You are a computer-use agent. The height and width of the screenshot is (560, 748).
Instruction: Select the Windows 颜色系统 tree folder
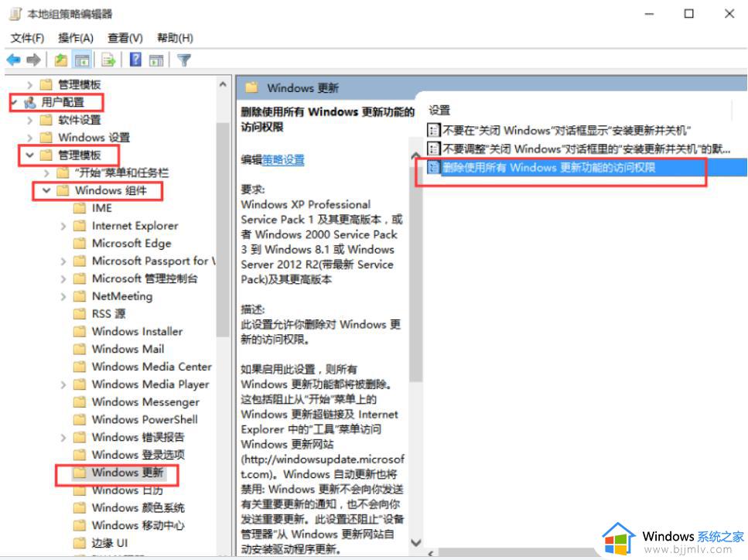coord(138,507)
